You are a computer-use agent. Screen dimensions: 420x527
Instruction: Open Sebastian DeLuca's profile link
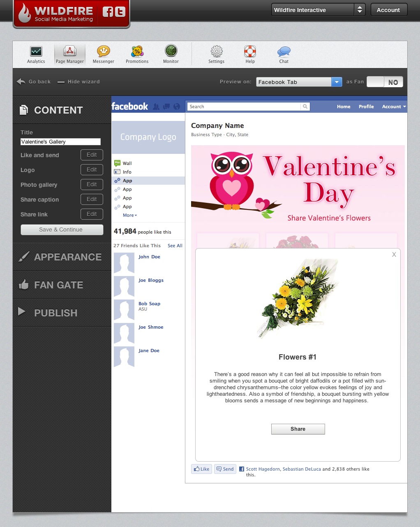tap(302, 469)
